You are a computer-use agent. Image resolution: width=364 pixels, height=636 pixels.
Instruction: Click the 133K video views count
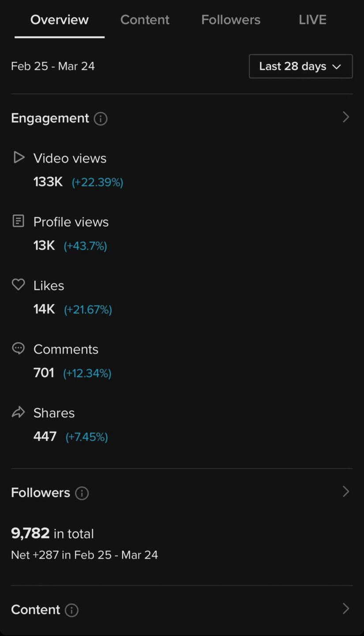pyautogui.click(x=48, y=182)
